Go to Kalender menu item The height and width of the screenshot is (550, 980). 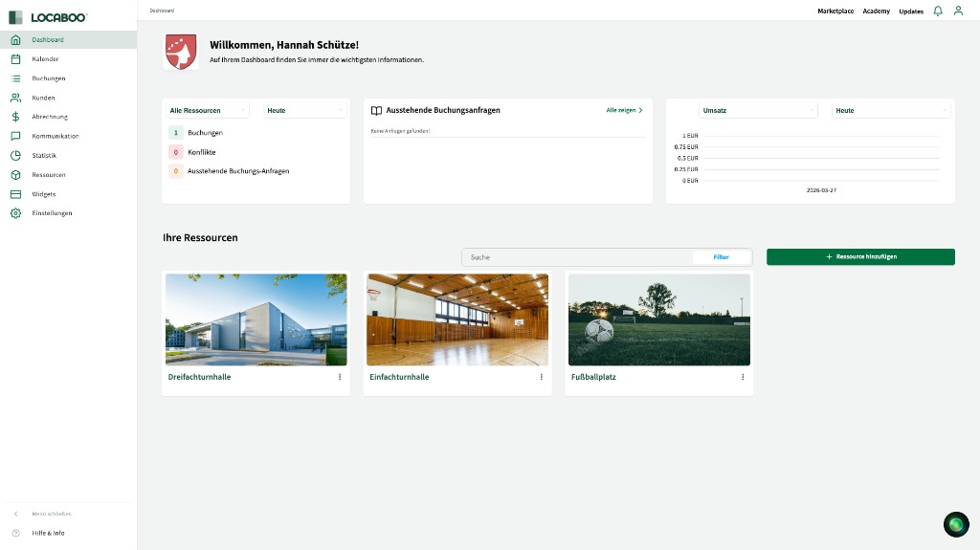coord(68,58)
